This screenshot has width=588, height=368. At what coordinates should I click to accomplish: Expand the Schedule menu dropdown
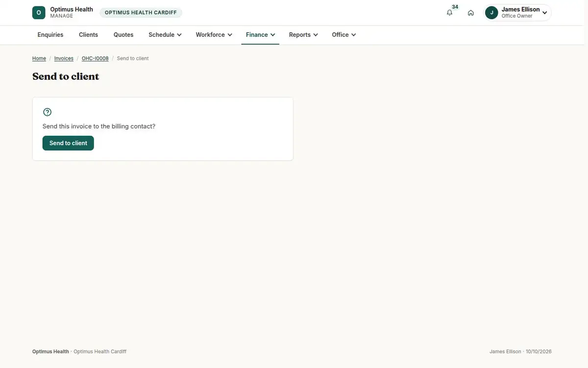(x=165, y=35)
